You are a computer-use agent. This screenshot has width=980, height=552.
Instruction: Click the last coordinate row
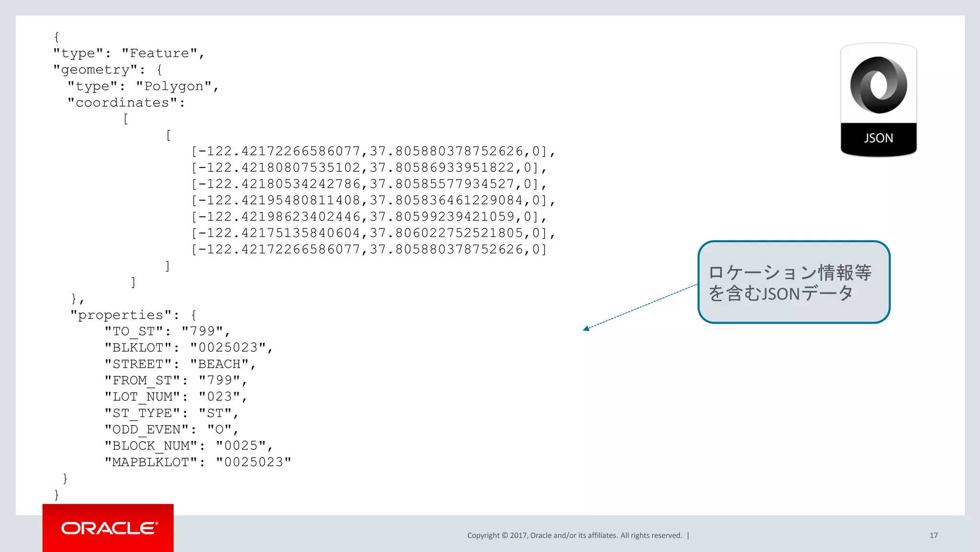pyautogui.click(x=368, y=249)
